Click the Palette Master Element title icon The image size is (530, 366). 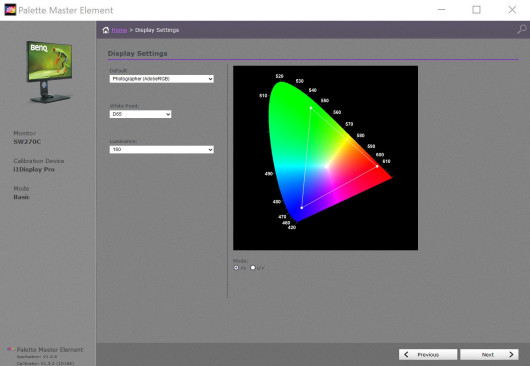pos(10,10)
